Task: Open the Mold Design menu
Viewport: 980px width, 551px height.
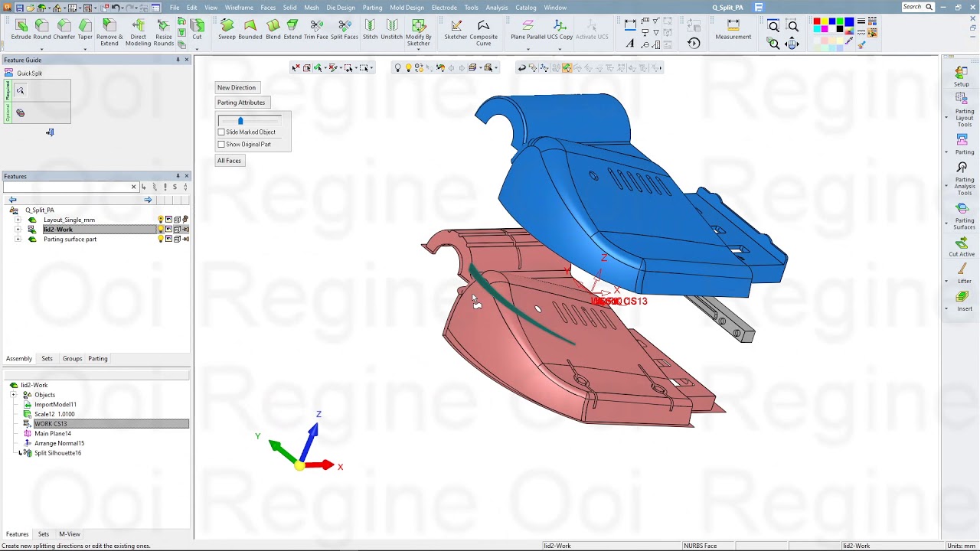Action: point(407,8)
